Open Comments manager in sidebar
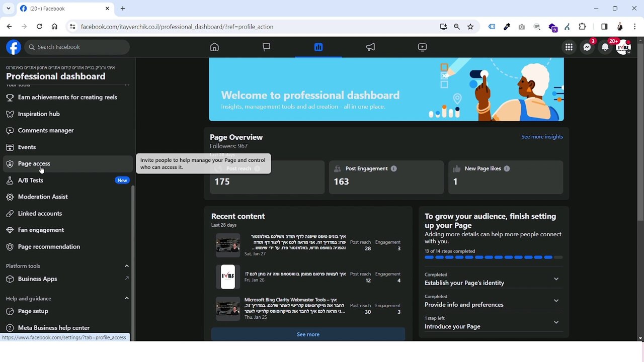The image size is (644, 362). click(x=68, y=130)
